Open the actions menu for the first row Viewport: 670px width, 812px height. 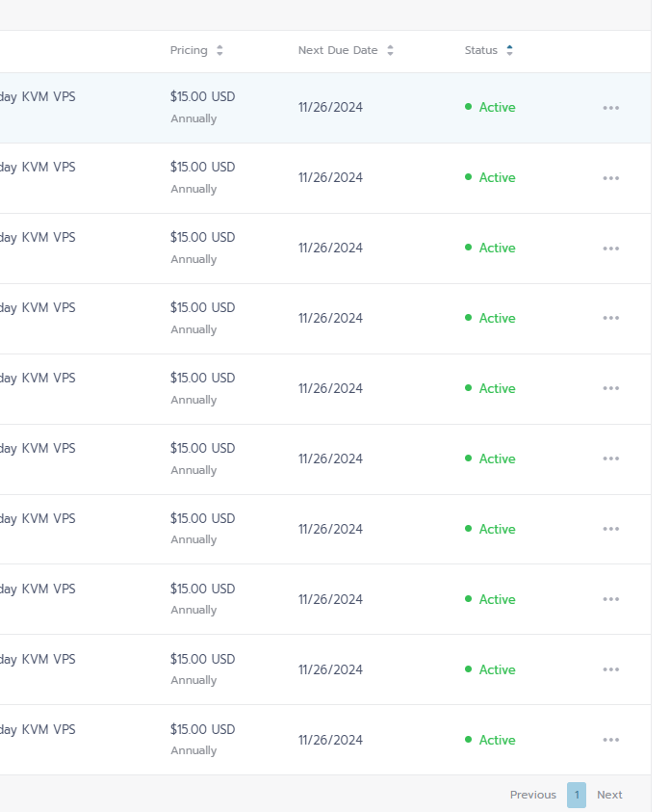(610, 108)
